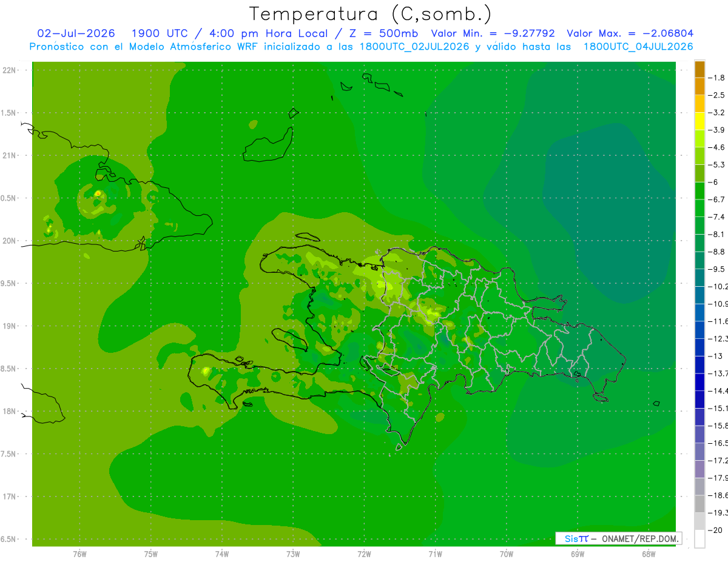Click the '1800UTC_04JUL2026' valid-until timestamp

pyautogui.click(x=638, y=47)
